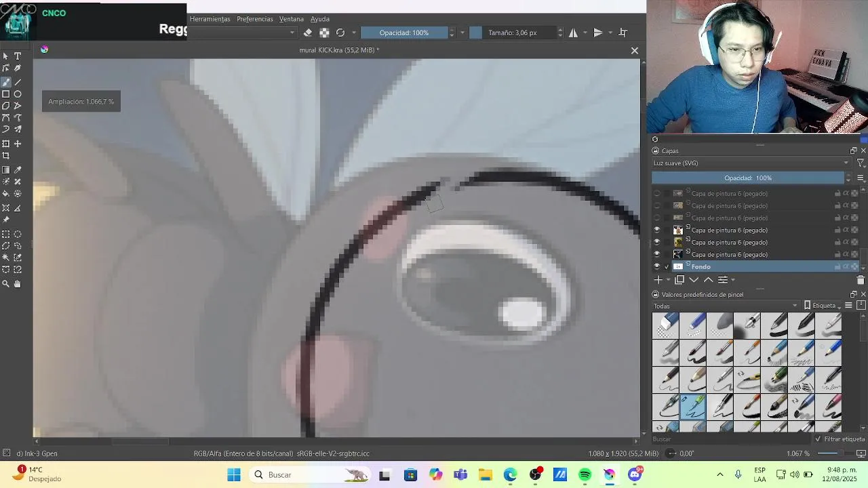Hide the Fondo layer via its eye

(x=656, y=266)
